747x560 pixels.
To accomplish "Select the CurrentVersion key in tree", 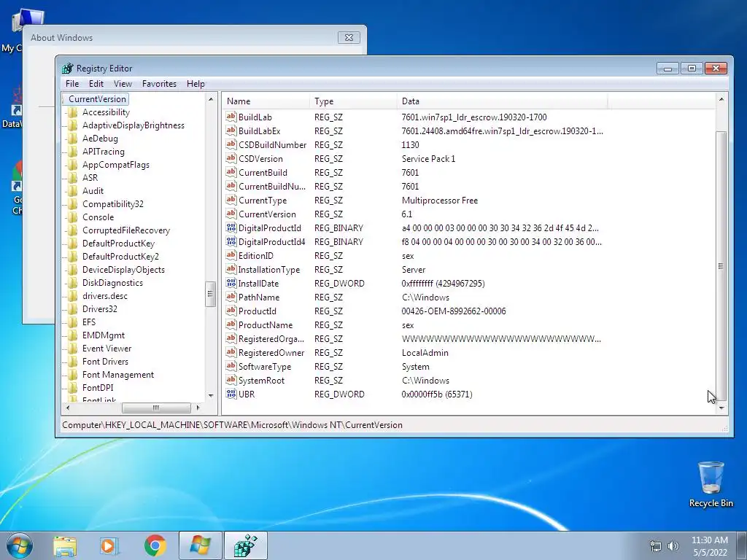I will (x=97, y=99).
